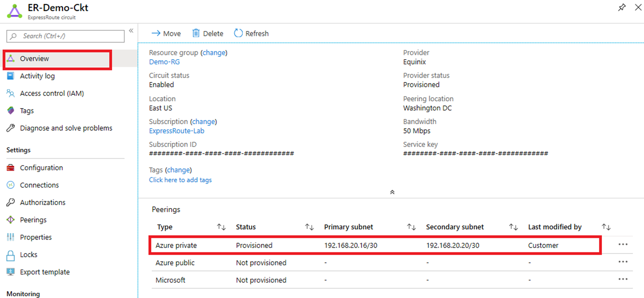
Task: Click the 'Click here to add tags' link
Action: tap(181, 180)
